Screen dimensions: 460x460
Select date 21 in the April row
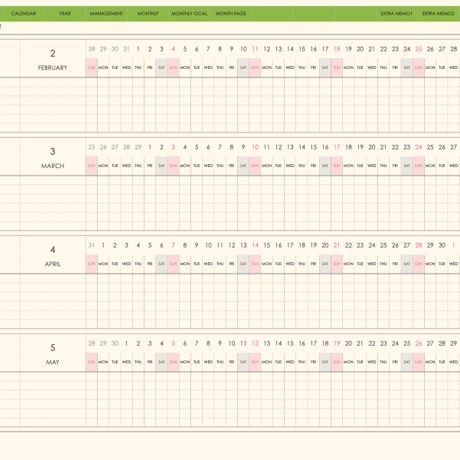(x=337, y=245)
